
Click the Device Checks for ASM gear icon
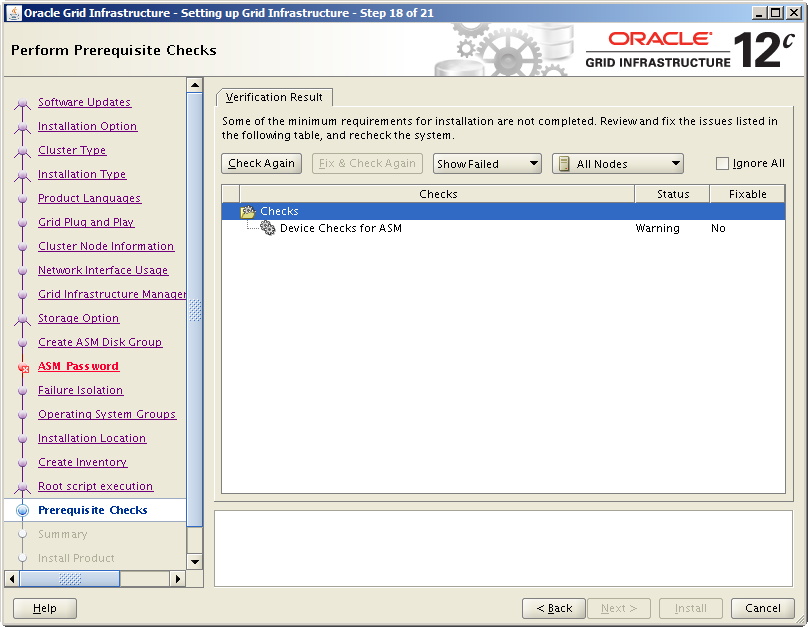point(268,229)
